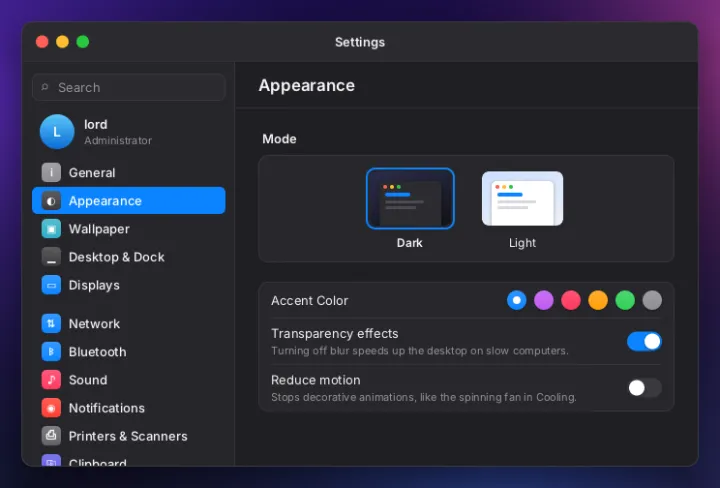The width and height of the screenshot is (720, 488).
Task: Open the Notifications text label
Action: click(107, 408)
